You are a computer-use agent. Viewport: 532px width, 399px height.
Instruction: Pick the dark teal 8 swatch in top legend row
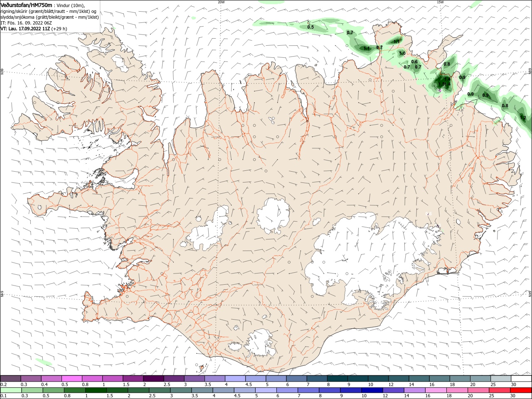pos(337,379)
